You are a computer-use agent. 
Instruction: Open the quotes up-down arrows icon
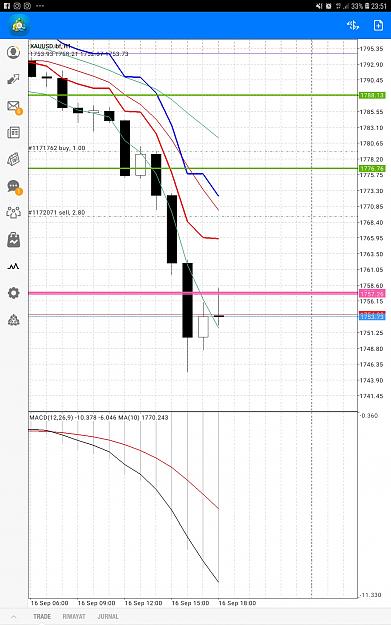click(x=14, y=79)
